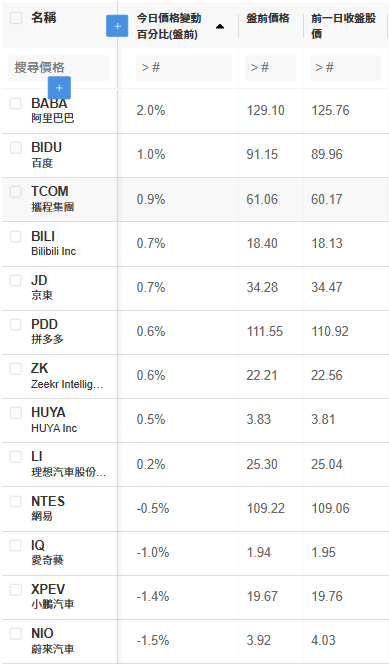
Task: Focus the 搜尋價格 search field
Action: click(x=59, y=67)
